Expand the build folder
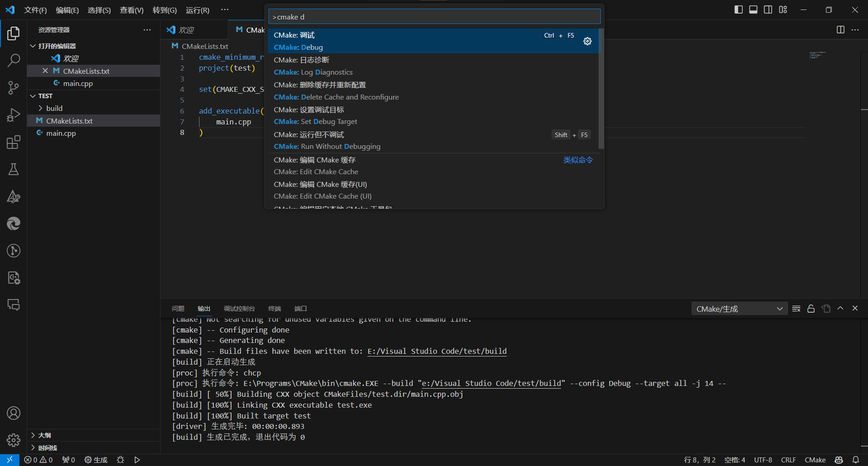 pos(54,108)
